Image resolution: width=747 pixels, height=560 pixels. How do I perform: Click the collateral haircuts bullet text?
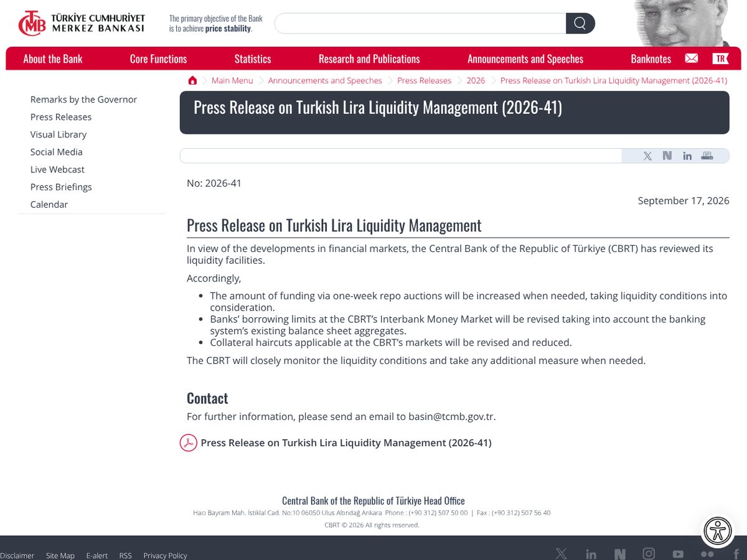pos(391,342)
